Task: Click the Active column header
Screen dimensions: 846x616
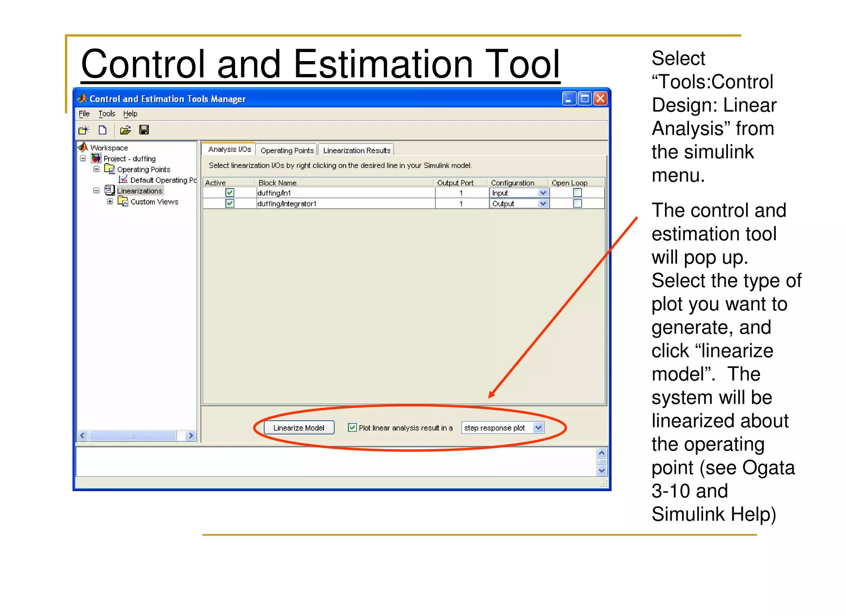Action: tap(229, 182)
